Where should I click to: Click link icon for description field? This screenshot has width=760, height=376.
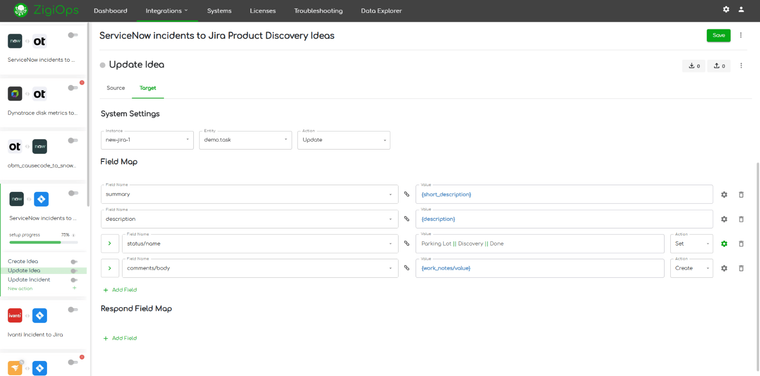(x=407, y=219)
